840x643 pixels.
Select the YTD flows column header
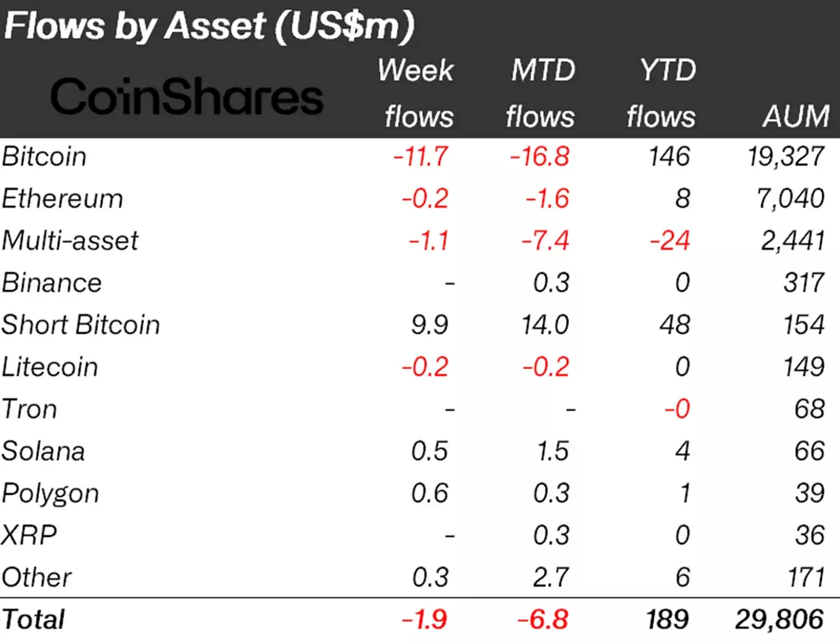tap(663, 93)
